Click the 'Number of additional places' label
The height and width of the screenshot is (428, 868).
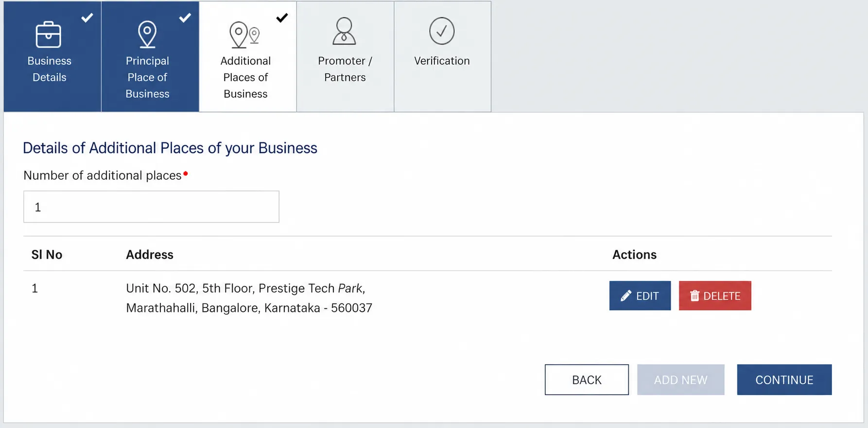pyautogui.click(x=103, y=175)
